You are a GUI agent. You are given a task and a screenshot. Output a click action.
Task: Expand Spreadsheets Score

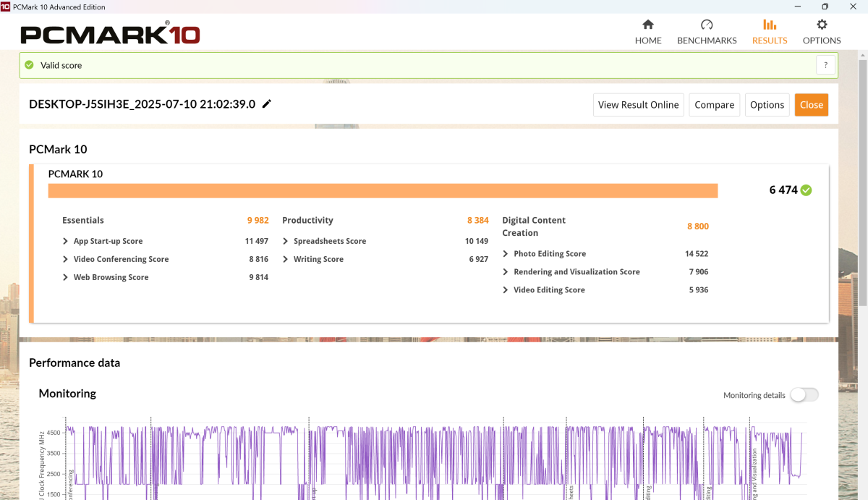286,241
